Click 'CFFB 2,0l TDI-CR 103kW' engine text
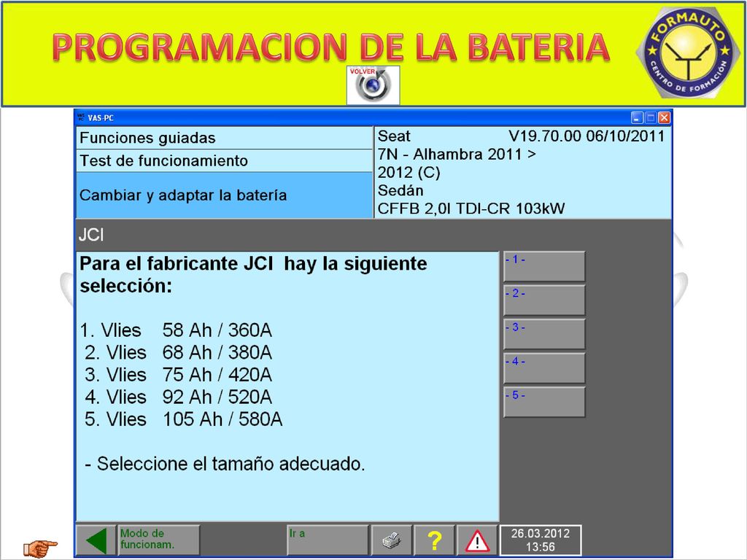 [471, 209]
